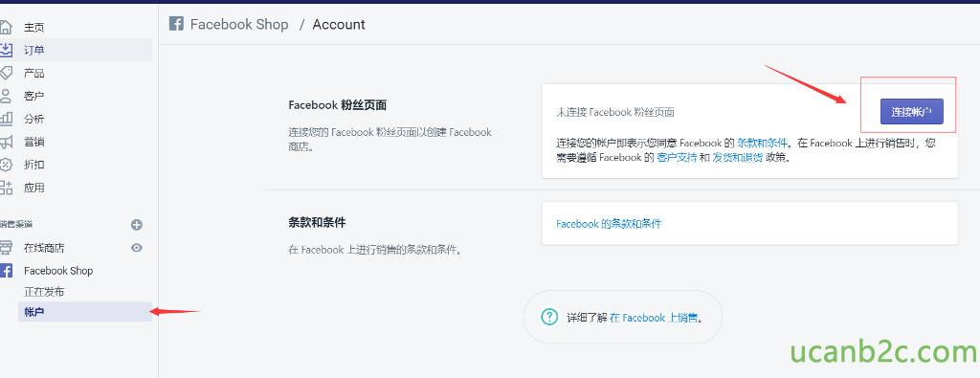
Task: Add a sales channel with plus icon
Action: [137, 225]
